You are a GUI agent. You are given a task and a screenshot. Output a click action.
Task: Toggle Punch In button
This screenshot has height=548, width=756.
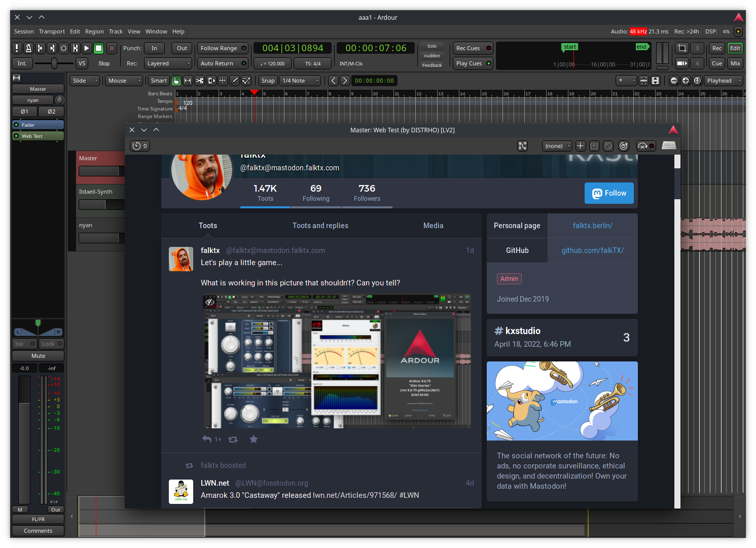pos(154,48)
